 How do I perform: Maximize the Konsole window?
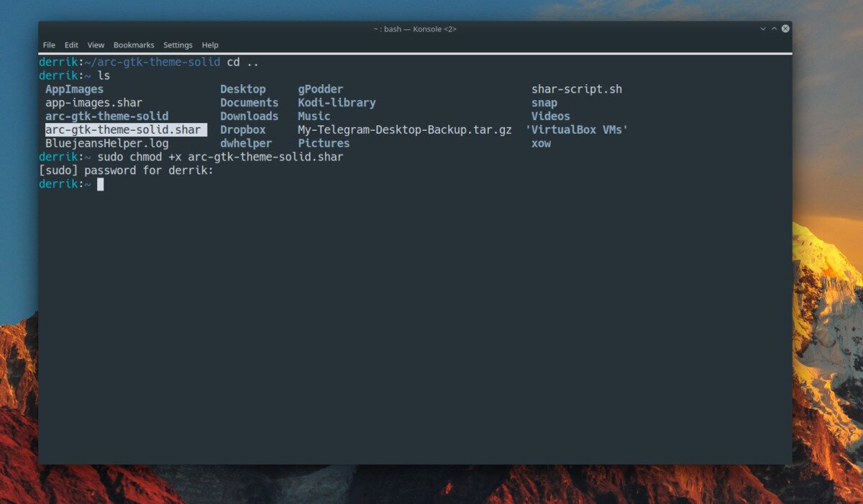tap(774, 29)
